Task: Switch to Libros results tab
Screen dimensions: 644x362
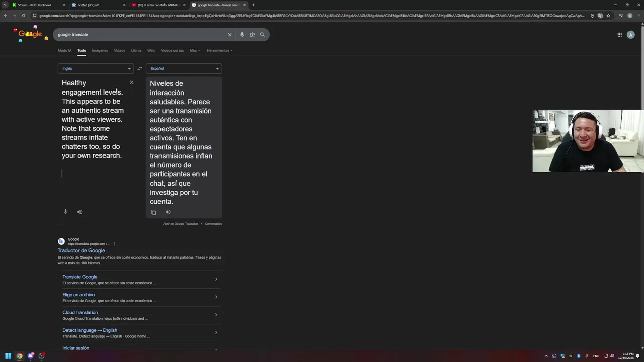Action: (136, 51)
